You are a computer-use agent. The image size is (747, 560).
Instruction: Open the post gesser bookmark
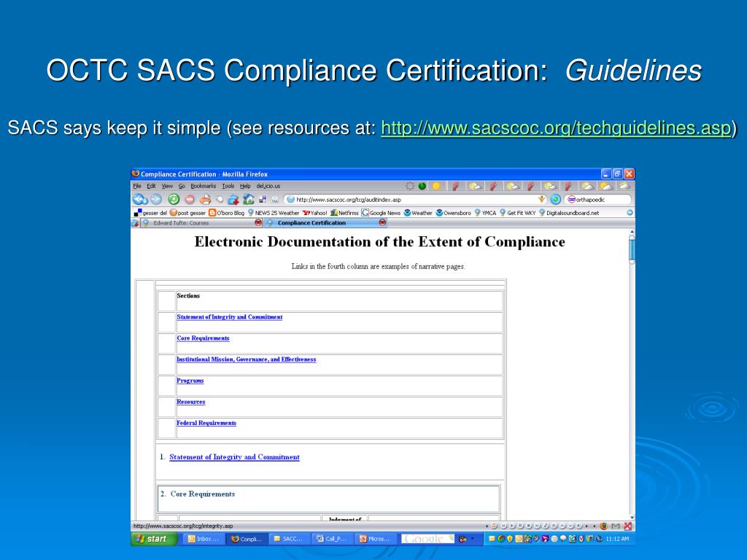187,213
